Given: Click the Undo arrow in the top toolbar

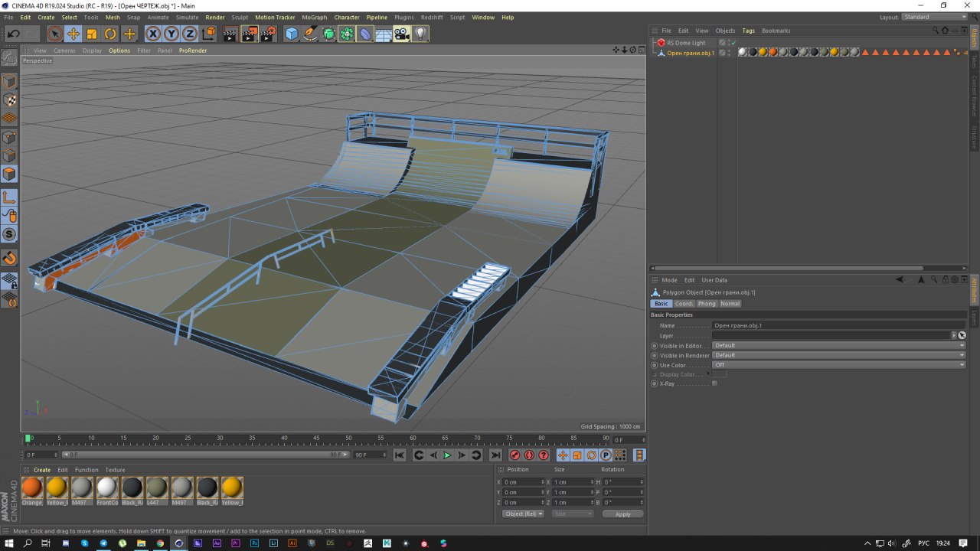Looking at the screenshot, I should pyautogui.click(x=13, y=34).
